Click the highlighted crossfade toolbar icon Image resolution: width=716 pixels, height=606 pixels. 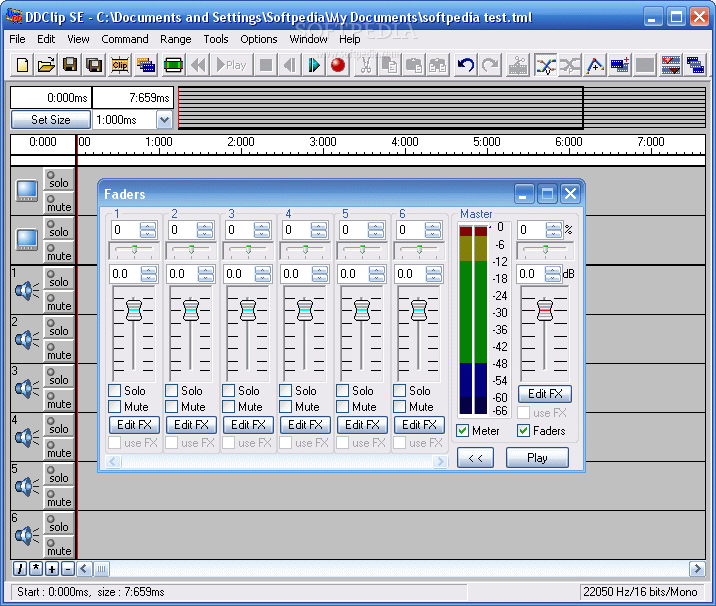click(546, 65)
